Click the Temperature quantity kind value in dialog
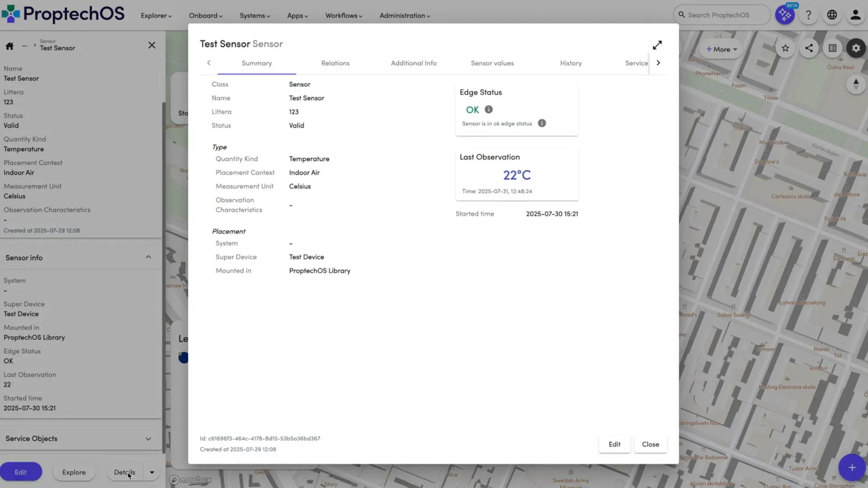Image resolution: width=868 pixels, height=488 pixels. 309,159
